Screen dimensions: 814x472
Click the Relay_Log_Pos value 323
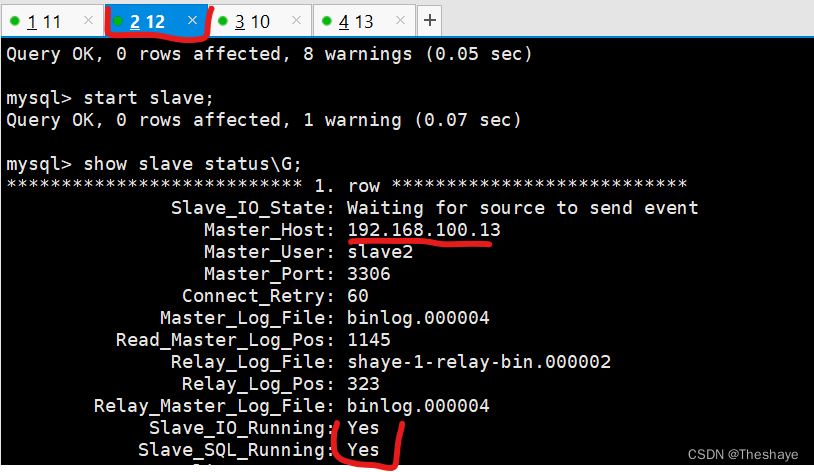pyautogui.click(x=363, y=384)
